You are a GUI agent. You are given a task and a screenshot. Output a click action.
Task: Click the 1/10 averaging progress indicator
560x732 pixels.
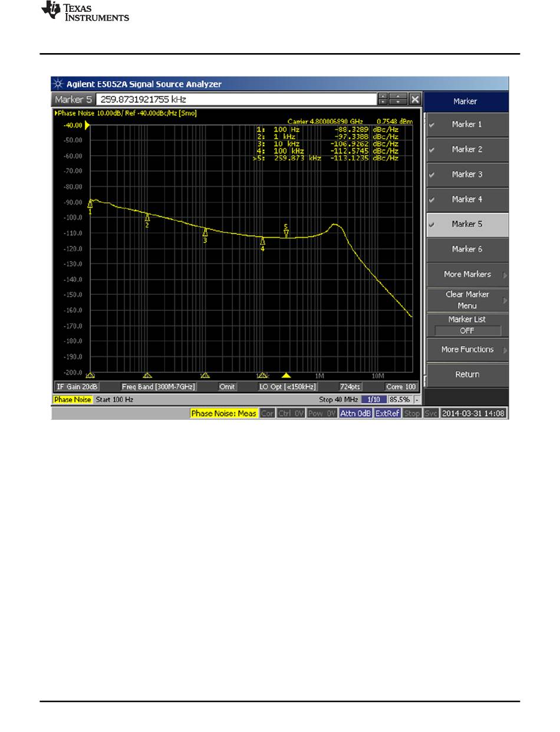pyautogui.click(x=373, y=400)
